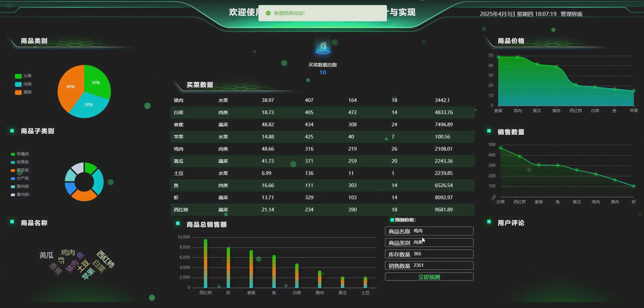Screen dimensions: 644x308
Task: Toggle the 柑橘类 legend in 商品子类别
Action: 20,154
